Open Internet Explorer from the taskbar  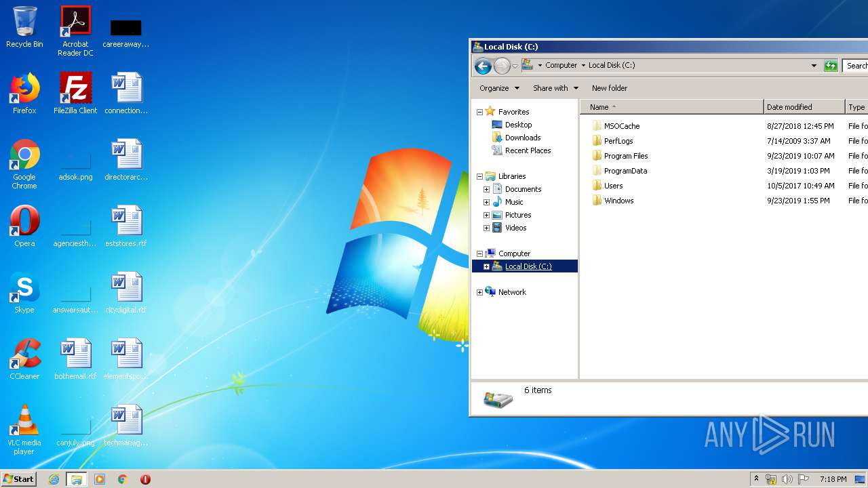[54, 479]
